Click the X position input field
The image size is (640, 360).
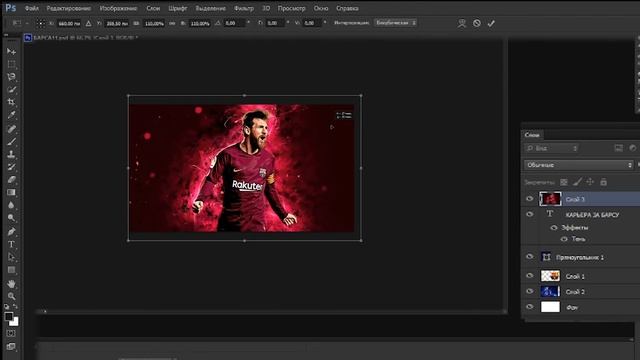click(69, 24)
